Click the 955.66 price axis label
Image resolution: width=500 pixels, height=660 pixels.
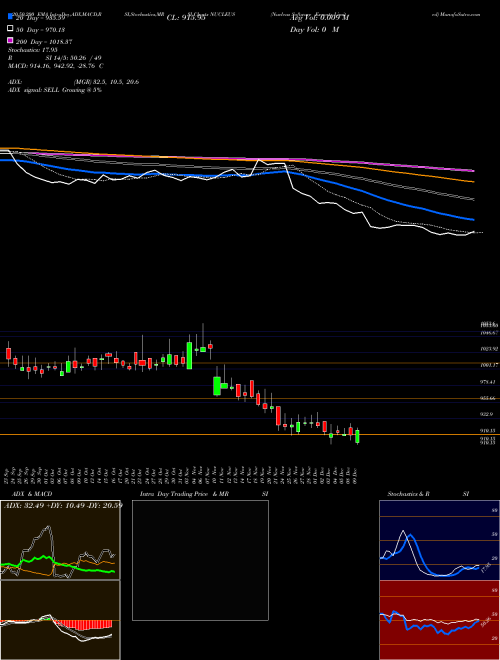[489, 398]
